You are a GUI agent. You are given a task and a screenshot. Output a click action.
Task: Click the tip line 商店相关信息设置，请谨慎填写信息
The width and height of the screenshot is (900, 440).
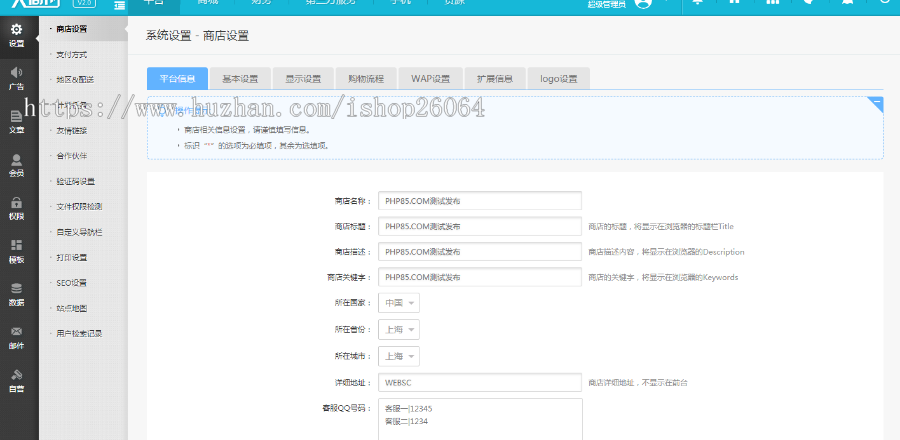(247, 130)
